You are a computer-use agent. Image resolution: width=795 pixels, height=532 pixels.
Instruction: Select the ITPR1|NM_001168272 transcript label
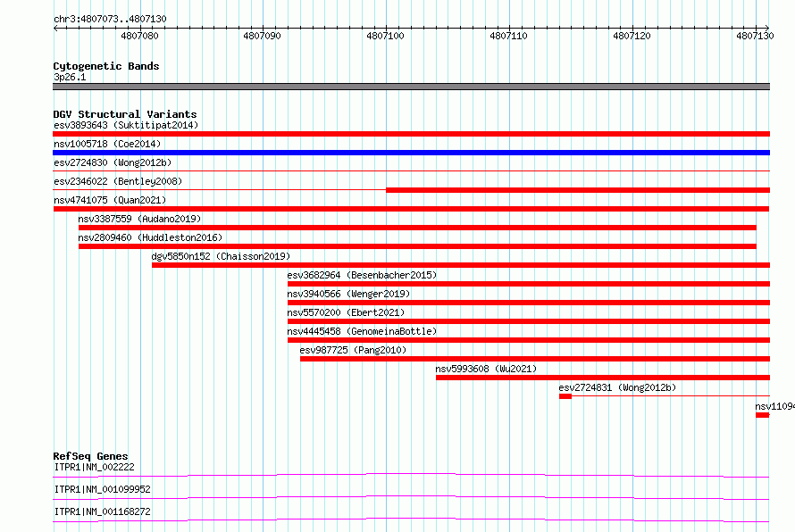pyautogui.click(x=103, y=511)
